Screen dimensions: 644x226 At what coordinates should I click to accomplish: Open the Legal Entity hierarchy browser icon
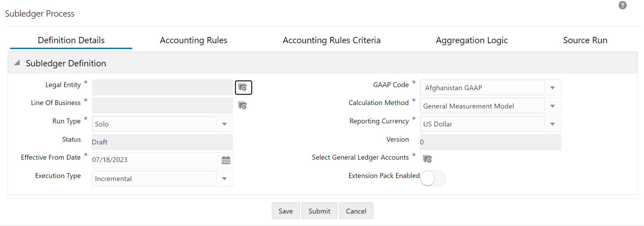tap(243, 87)
